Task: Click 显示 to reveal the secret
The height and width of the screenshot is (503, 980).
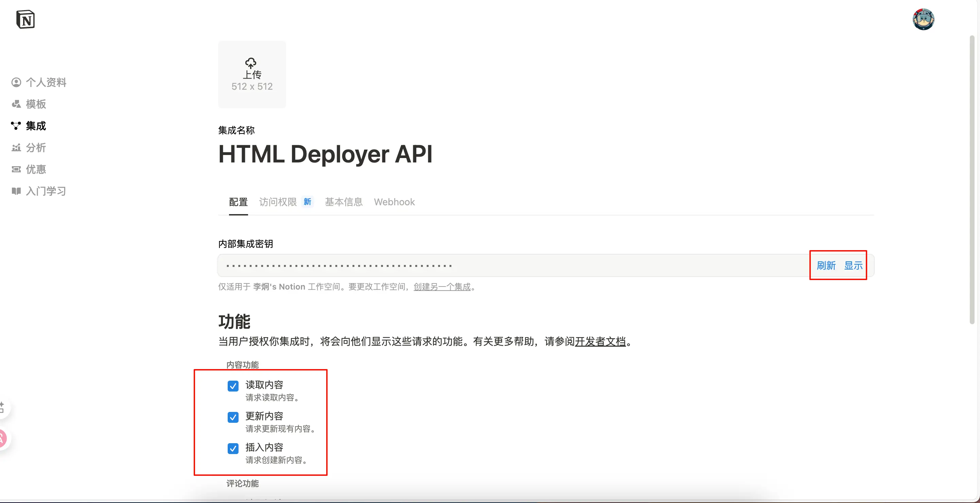Action: 853,265
